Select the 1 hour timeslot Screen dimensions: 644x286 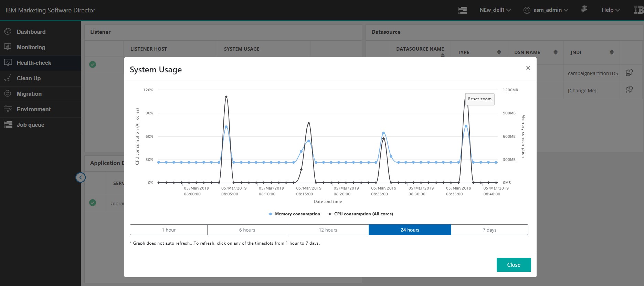(x=169, y=230)
